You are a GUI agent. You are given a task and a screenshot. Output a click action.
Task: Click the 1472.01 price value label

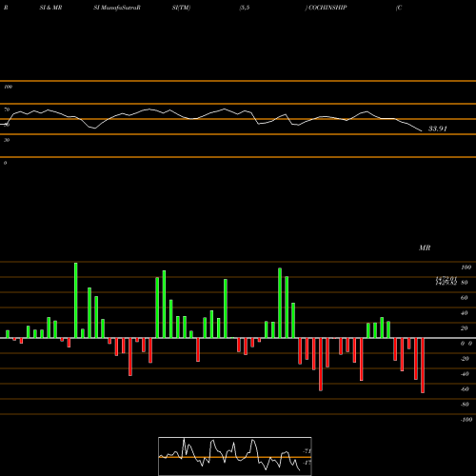(446, 278)
